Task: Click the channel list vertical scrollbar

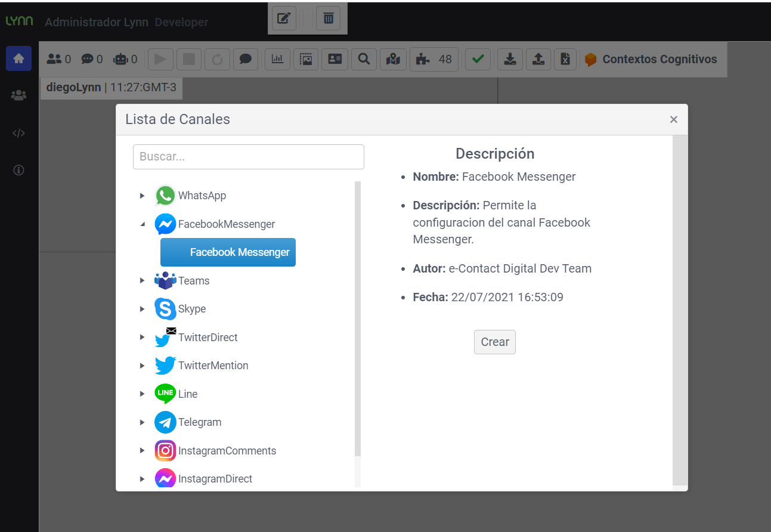Action: [358, 316]
